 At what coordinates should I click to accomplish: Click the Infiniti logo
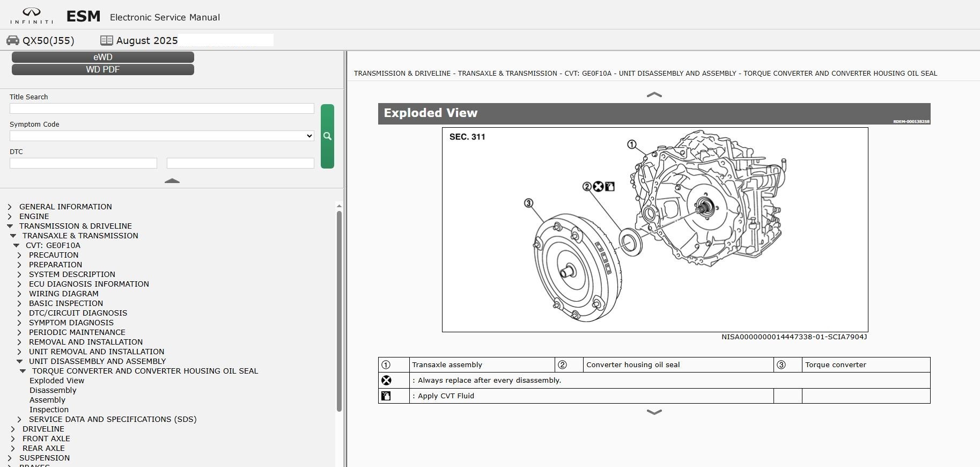point(32,16)
